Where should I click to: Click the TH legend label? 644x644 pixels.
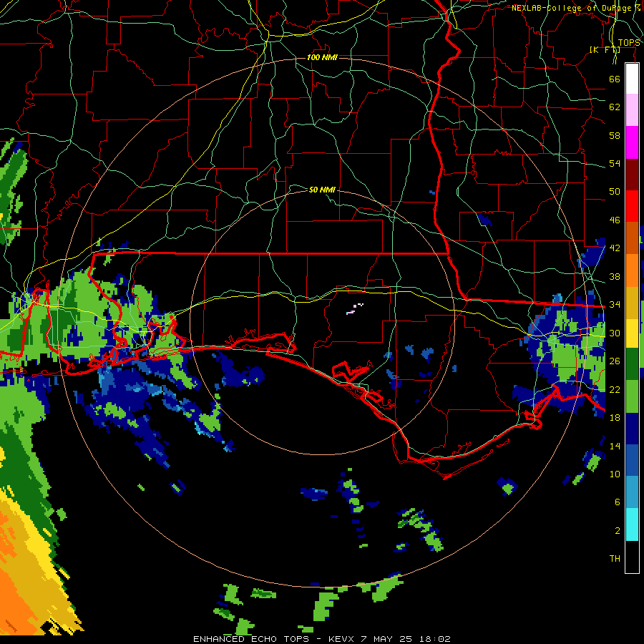click(615, 558)
